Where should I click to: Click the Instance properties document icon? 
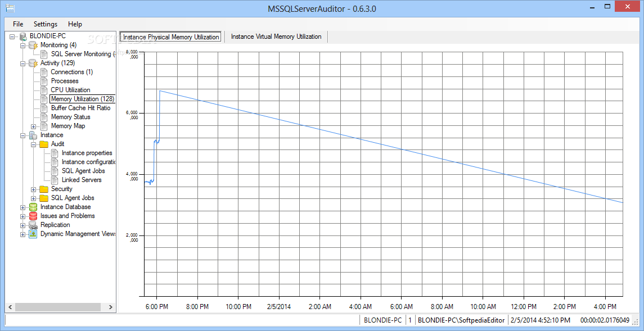[x=55, y=153]
